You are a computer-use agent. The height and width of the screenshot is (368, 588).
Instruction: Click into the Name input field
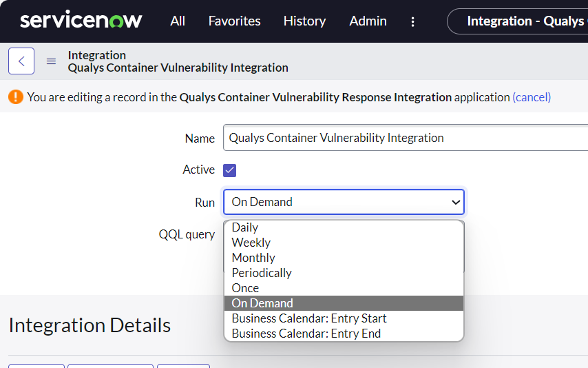tap(406, 138)
